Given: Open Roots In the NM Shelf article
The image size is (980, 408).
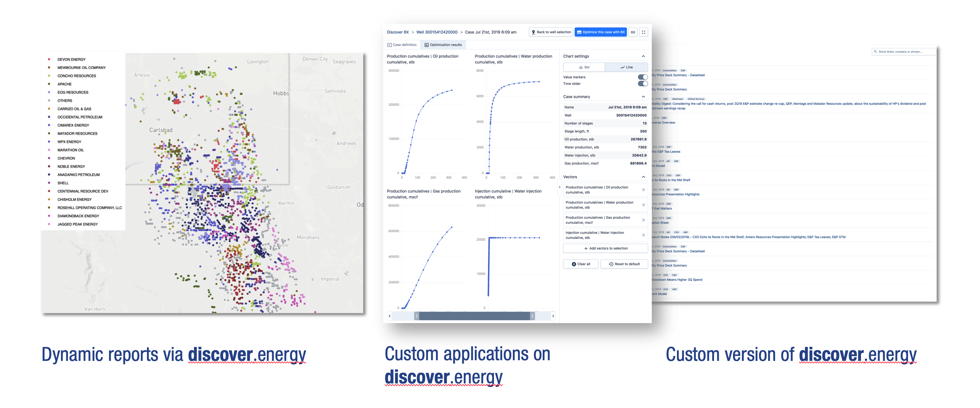Looking at the screenshot, I should click(x=671, y=180).
